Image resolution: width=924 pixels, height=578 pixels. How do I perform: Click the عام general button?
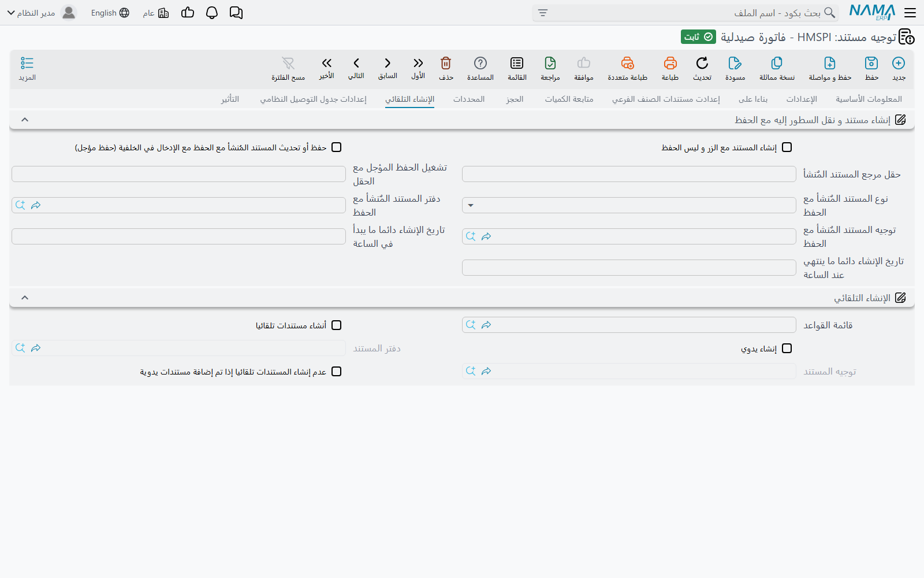click(156, 13)
